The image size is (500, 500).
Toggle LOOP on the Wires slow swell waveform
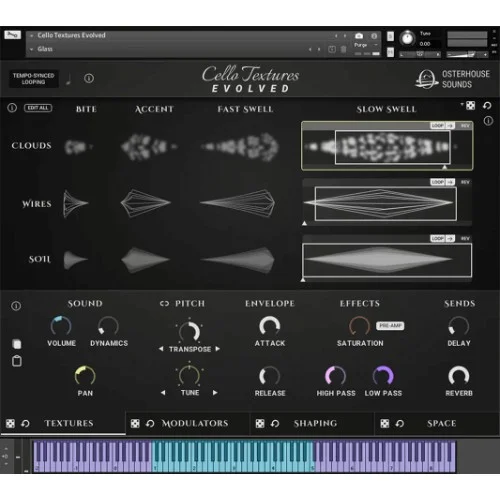438,182
